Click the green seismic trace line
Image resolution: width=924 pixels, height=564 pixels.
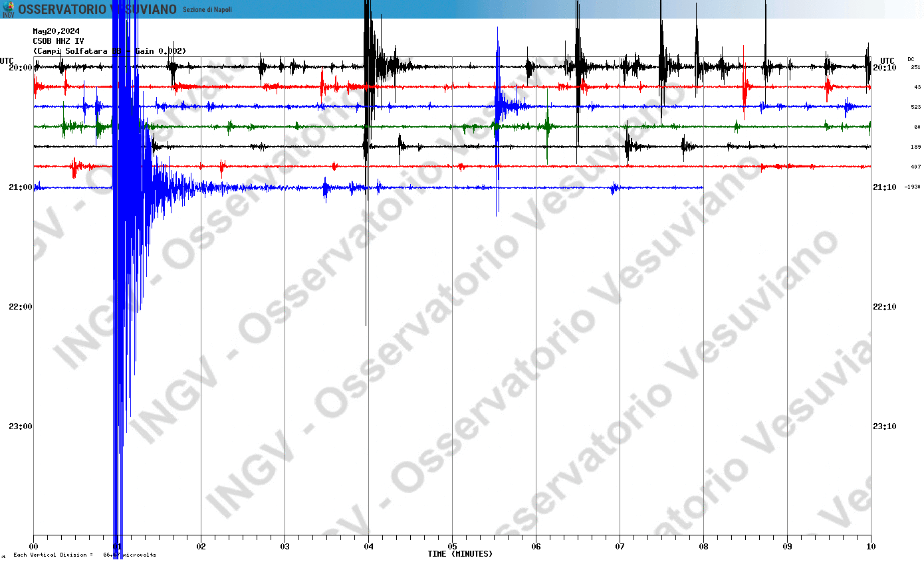pyautogui.click(x=452, y=126)
